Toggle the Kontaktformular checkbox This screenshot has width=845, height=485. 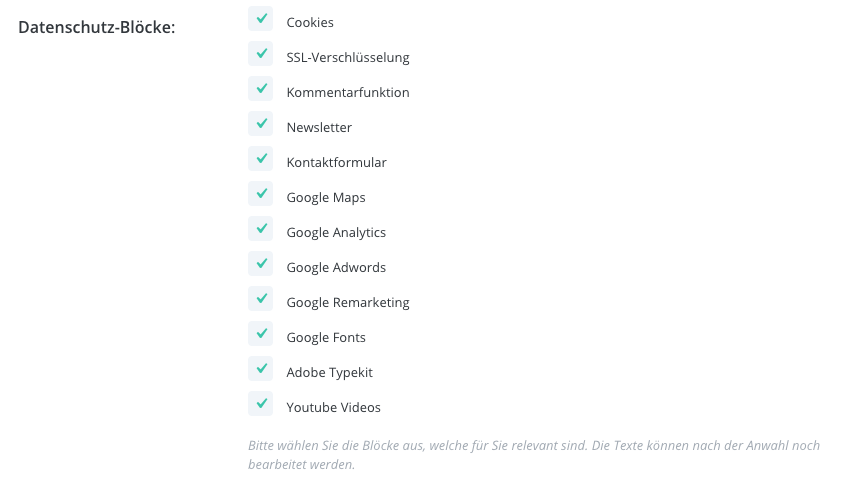[261, 159]
